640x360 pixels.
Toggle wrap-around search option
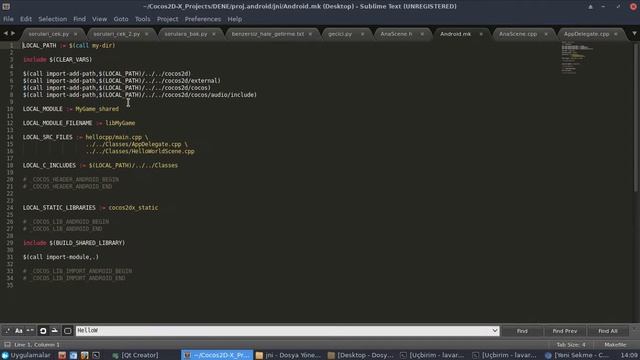(43, 331)
